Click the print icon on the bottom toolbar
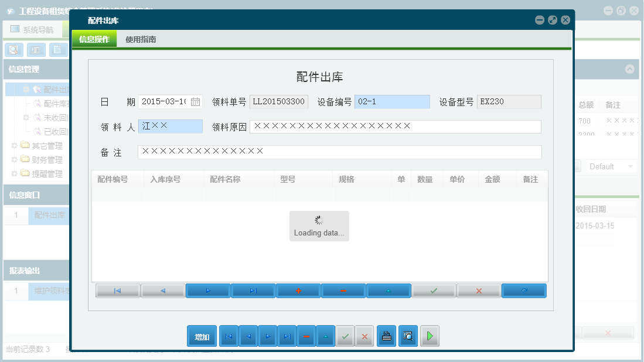 point(386,336)
